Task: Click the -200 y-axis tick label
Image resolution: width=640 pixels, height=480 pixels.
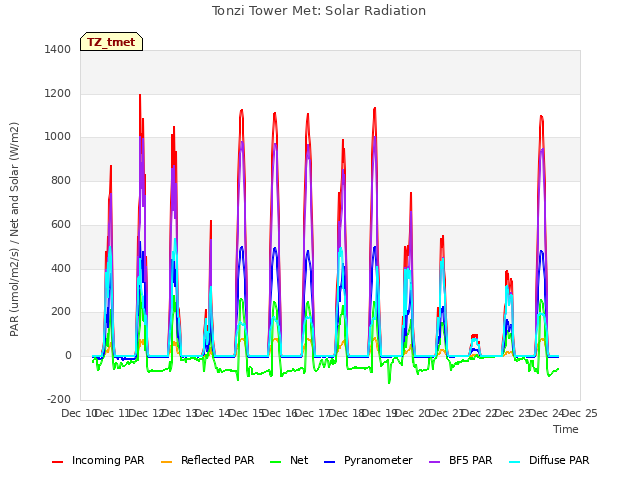Action: (59, 399)
